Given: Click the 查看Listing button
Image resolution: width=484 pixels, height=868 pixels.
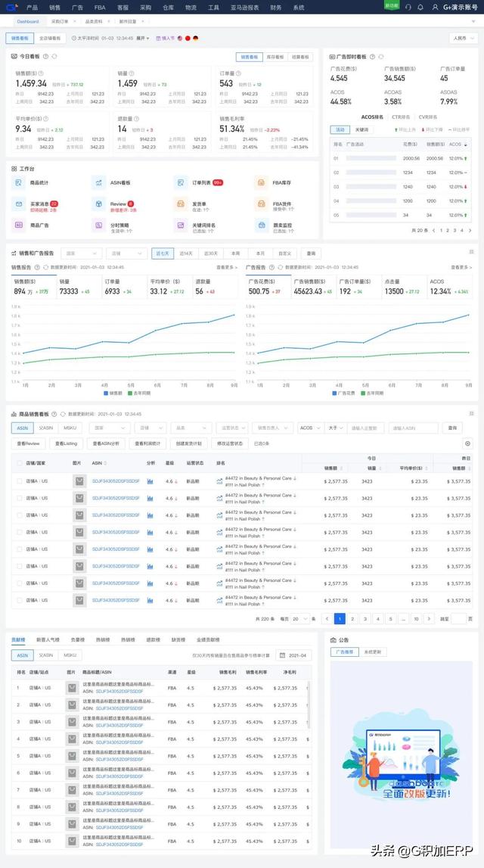Looking at the screenshot, I should click(67, 443).
